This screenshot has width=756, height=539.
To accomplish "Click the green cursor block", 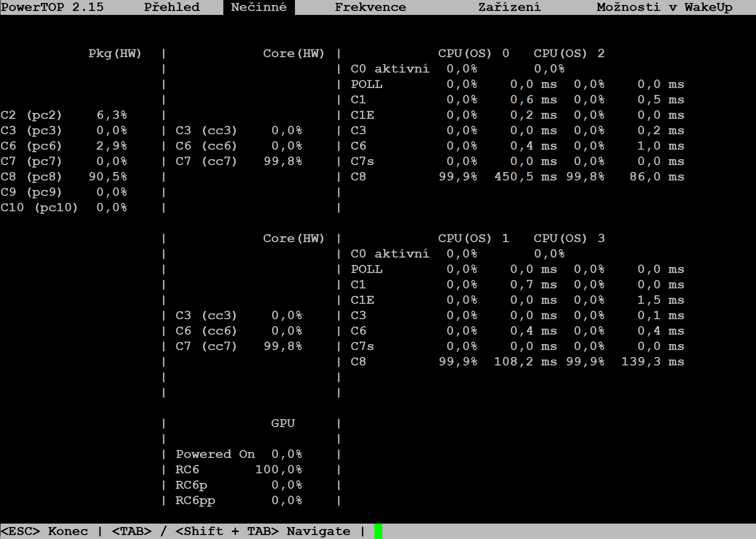I will coord(378,531).
